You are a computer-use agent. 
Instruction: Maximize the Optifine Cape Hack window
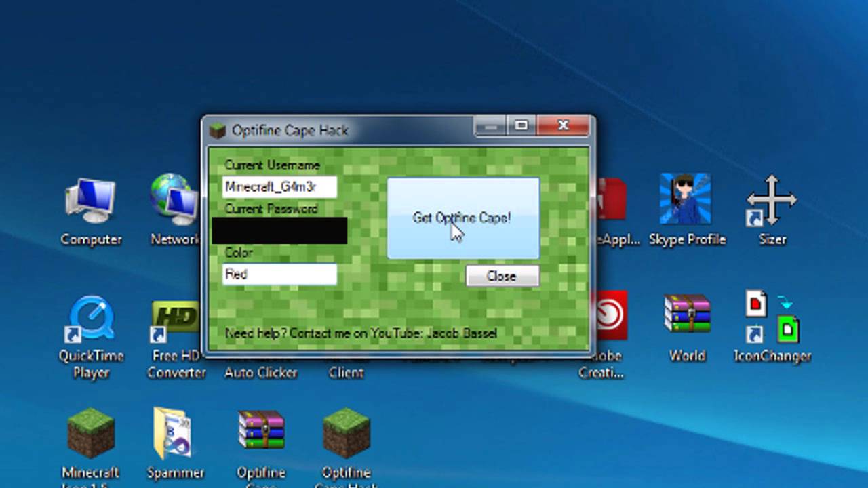521,126
